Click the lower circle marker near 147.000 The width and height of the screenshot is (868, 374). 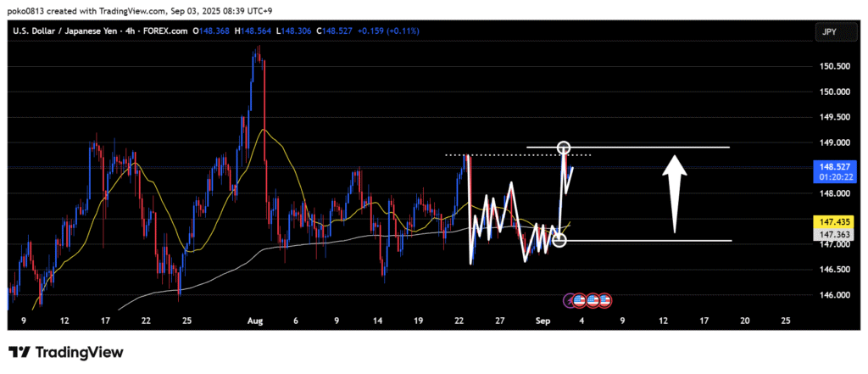[559, 241]
